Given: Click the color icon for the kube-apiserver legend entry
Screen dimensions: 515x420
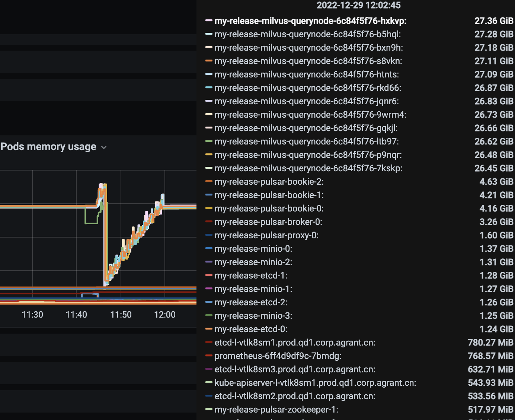Looking at the screenshot, I should point(208,383).
